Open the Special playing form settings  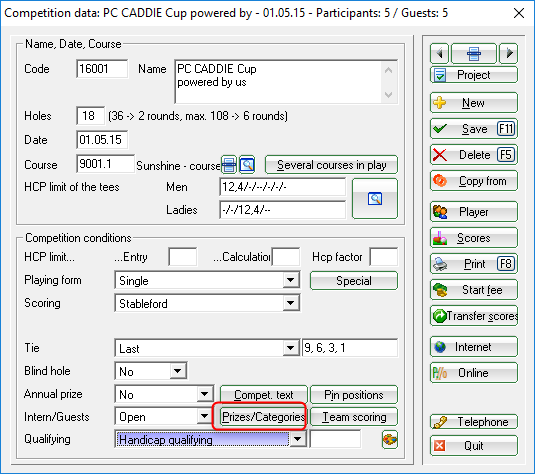pos(354,281)
